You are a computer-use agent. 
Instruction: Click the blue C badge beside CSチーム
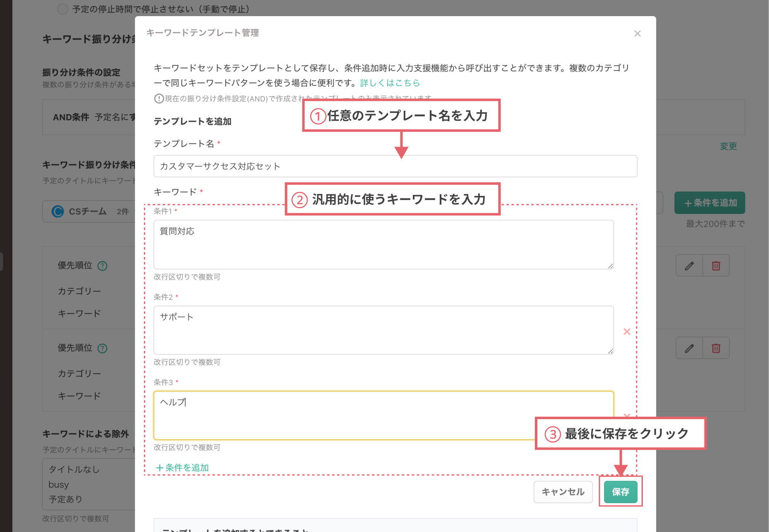pos(58,211)
